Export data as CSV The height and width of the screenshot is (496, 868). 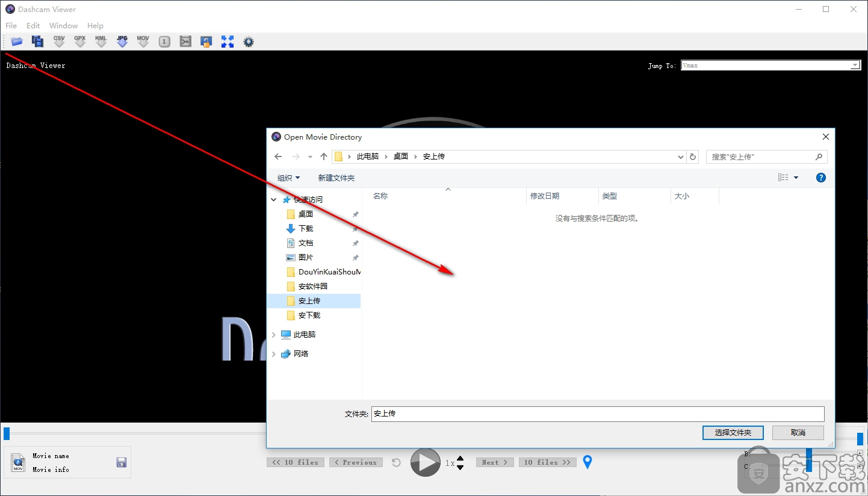[59, 42]
